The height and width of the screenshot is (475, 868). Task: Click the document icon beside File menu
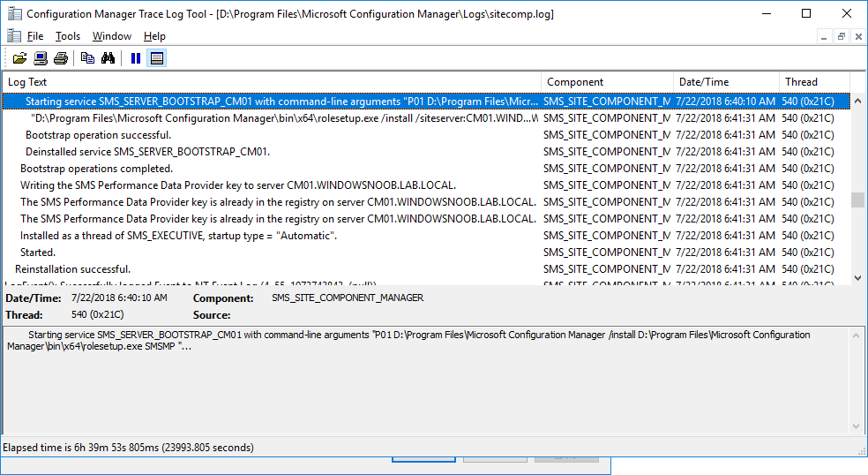click(14, 36)
